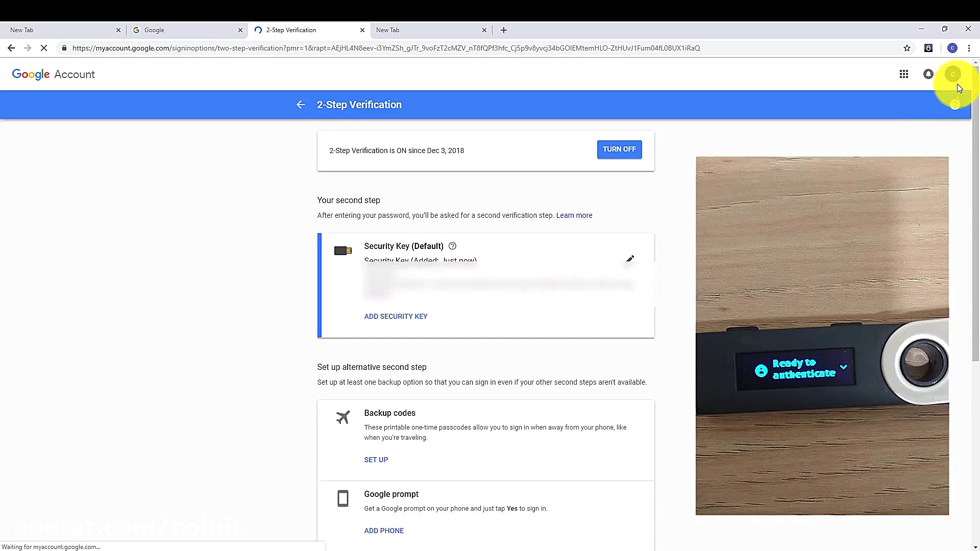Click SET UP for Backup codes

[x=376, y=460]
